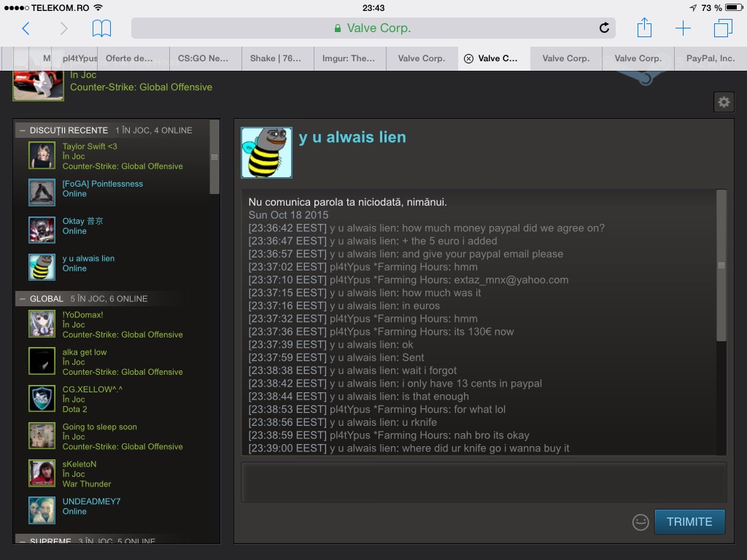The width and height of the screenshot is (747, 560).
Task: Expand the Supreme friends group
Action: 23,541
